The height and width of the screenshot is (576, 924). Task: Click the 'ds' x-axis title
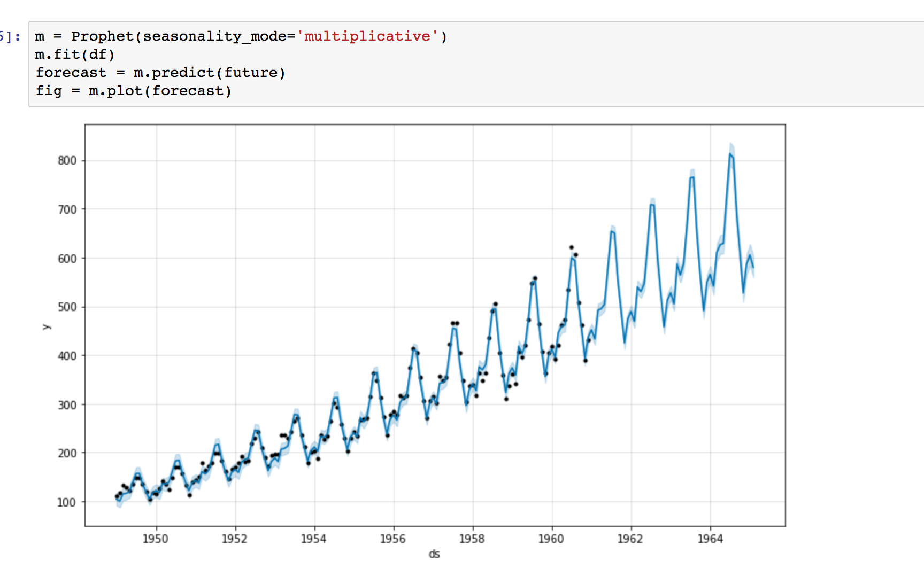(434, 554)
